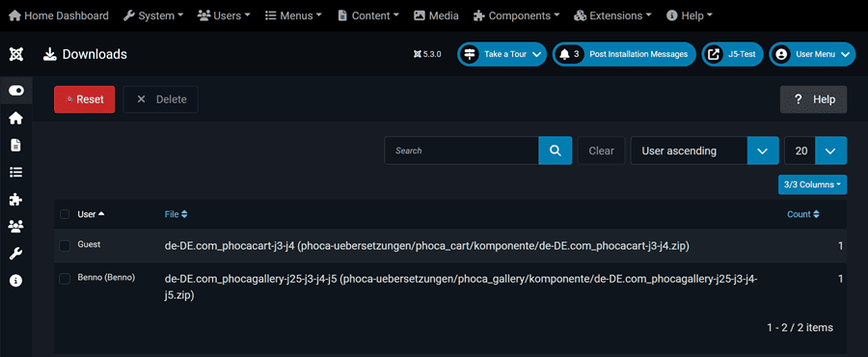
Task: Open the Users top menu
Action: (x=224, y=15)
